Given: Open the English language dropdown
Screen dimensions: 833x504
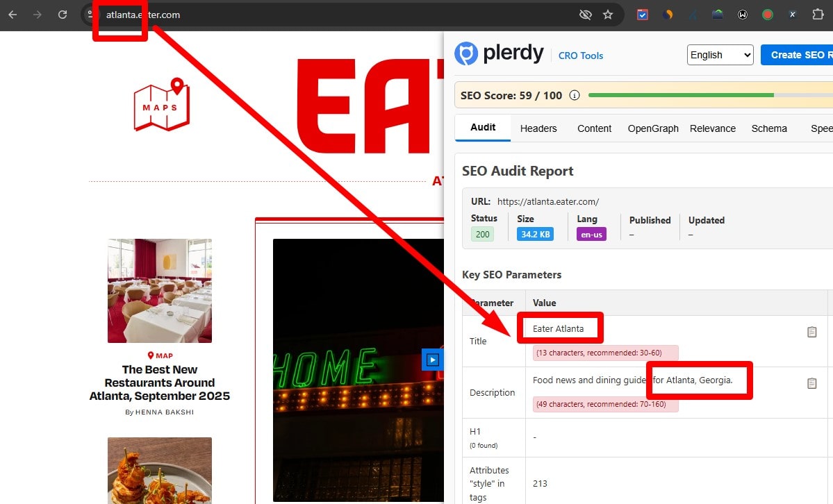Looking at the screenshot, I should click(720, 54).
